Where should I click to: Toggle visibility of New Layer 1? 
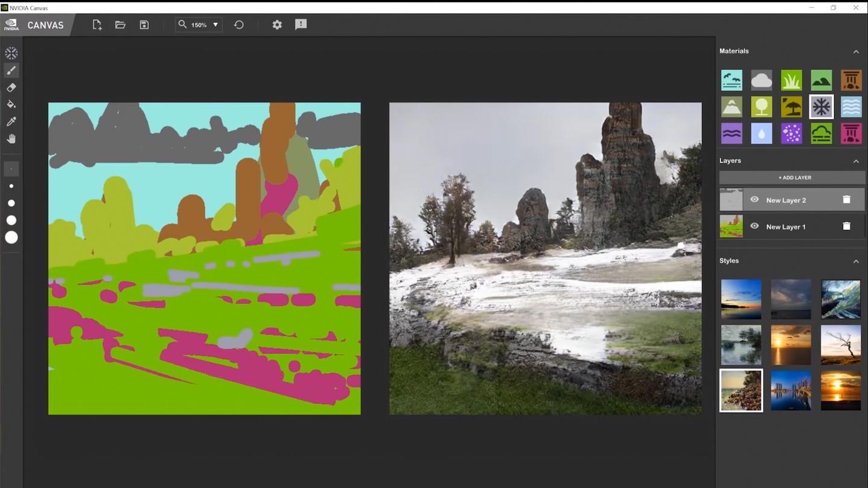[x=754, y=227]
